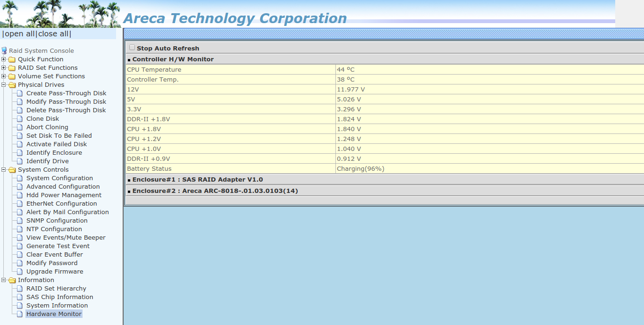Click the DDR-II +1.8V row label
Viewport: 644px width, 325px height.
[149, 119]
